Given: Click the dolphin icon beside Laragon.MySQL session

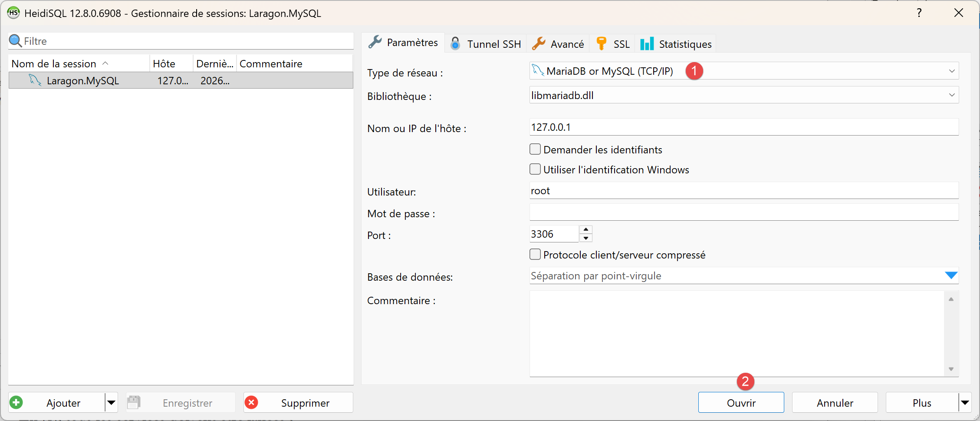Looking at the screenshot, I should click(35, 80).
